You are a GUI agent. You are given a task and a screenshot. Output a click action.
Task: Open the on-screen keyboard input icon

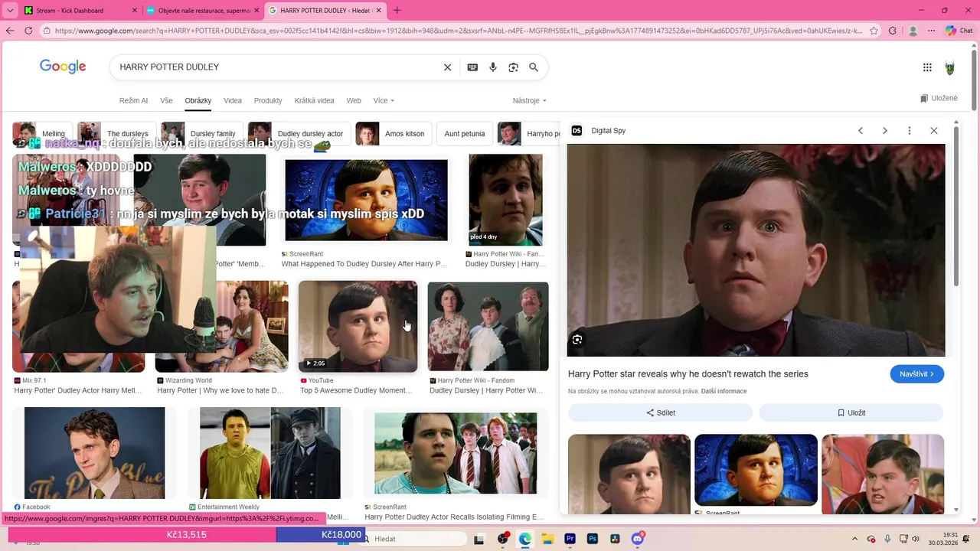472,67
